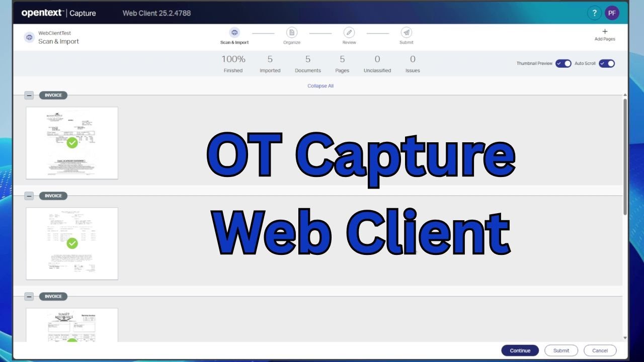Viewport: 644px width, 362px height.
Task: Click the 100% Finished statistic
Action: pyautogui.click(x=233, y=64)
